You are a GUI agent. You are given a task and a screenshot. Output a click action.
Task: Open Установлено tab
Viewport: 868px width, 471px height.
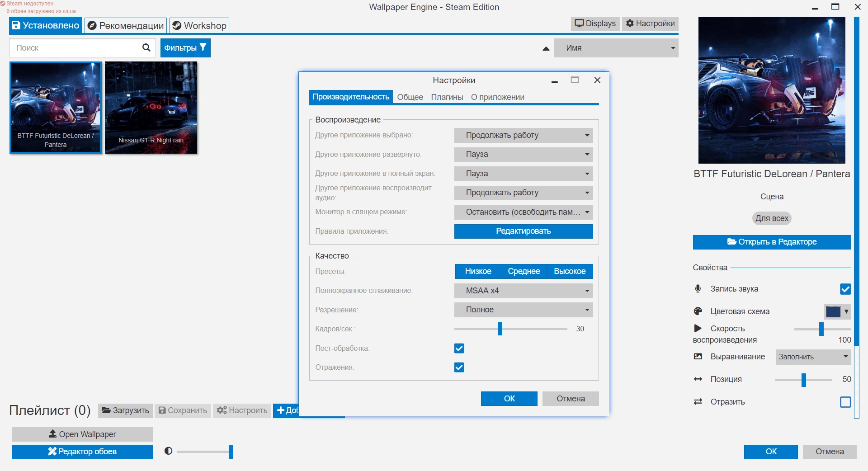(x=46, y=25)
